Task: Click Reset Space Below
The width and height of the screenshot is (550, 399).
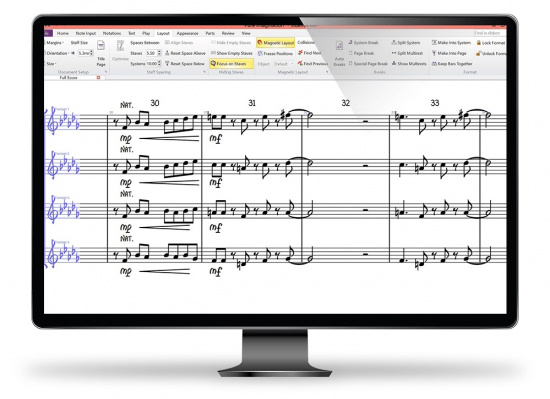Action: click(185, 64)
